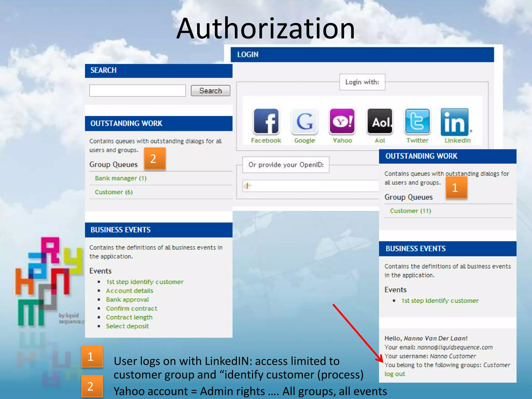Click inside the OpenID input field
Image resolution: width=532 pixels, height=399 pixels.
311,186
